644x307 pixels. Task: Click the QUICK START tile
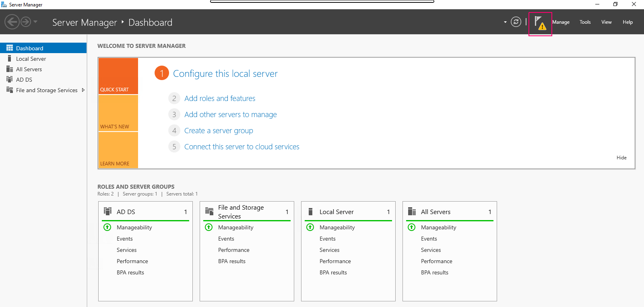(118, 76)
